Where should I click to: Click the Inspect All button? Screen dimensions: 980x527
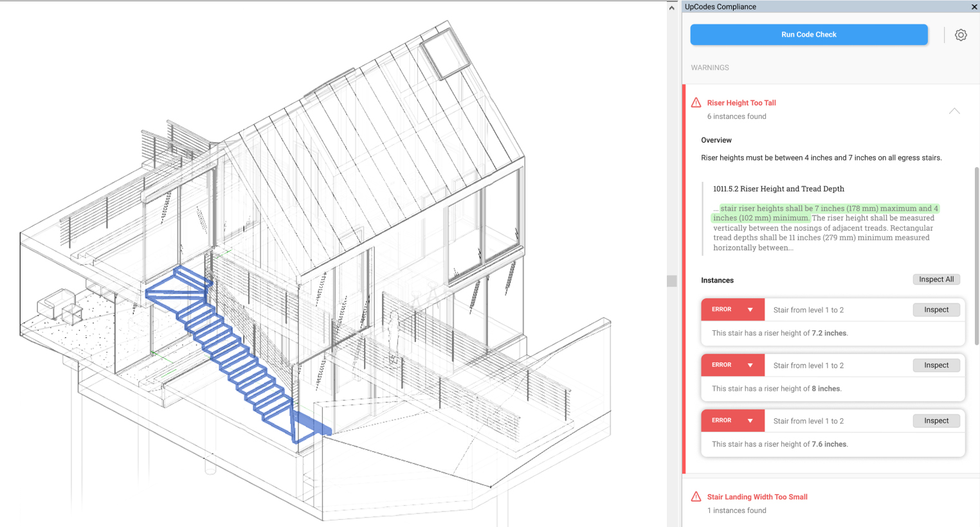point(936,279)
